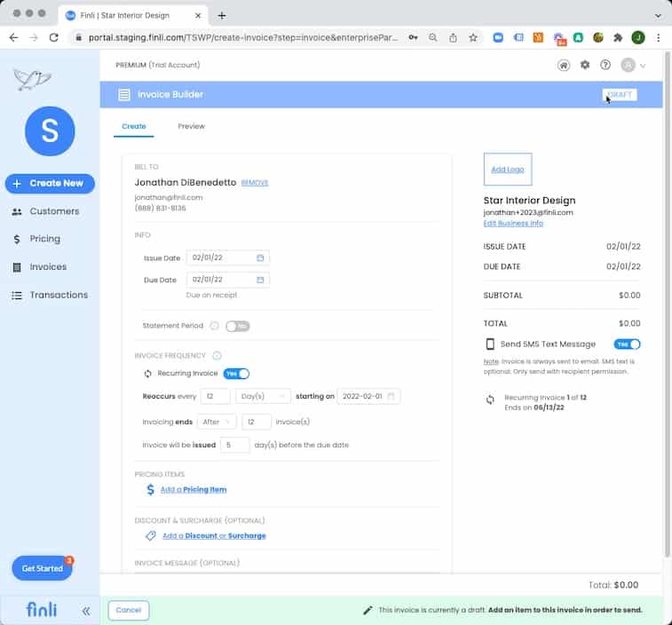Screen dimensions: 672x625
Task: Close the Finli Star Interior Design tab
Action: (x=198, y=15)
